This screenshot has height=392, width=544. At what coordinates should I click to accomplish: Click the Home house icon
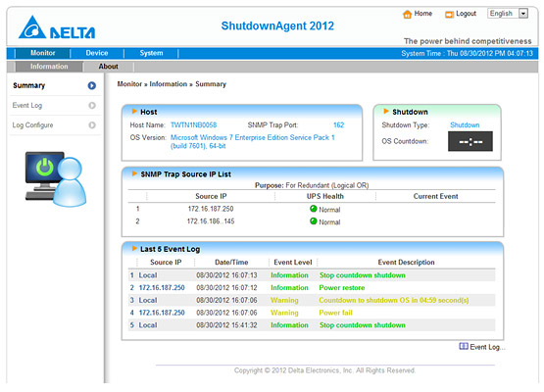407,15
